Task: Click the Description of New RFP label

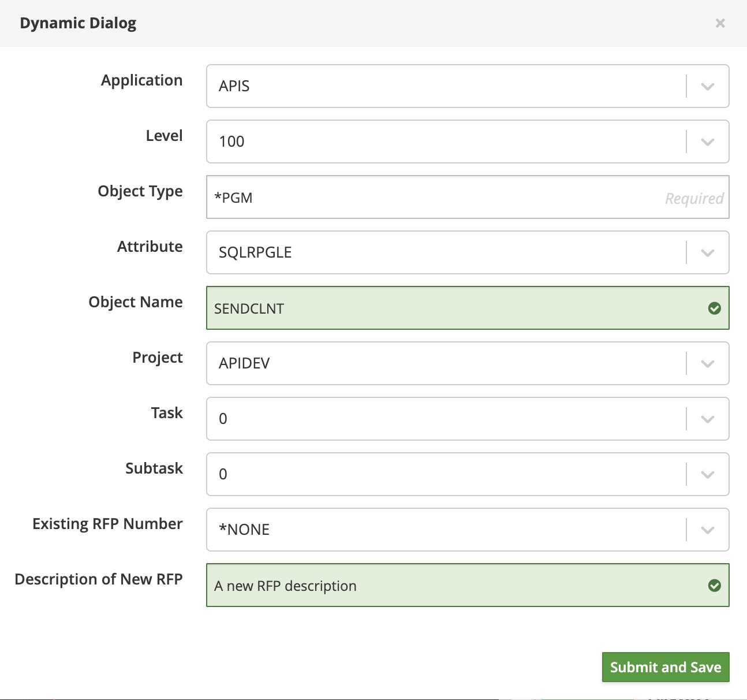Action: click(99, 579)
